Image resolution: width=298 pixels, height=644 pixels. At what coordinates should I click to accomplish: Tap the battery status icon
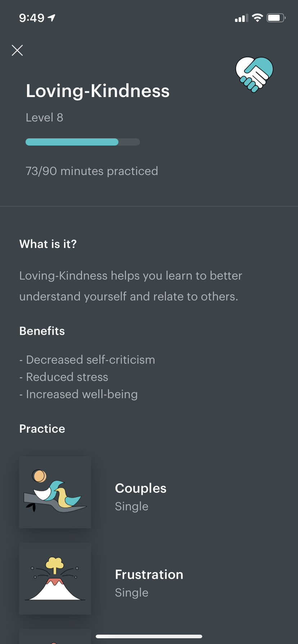[276, 18]
